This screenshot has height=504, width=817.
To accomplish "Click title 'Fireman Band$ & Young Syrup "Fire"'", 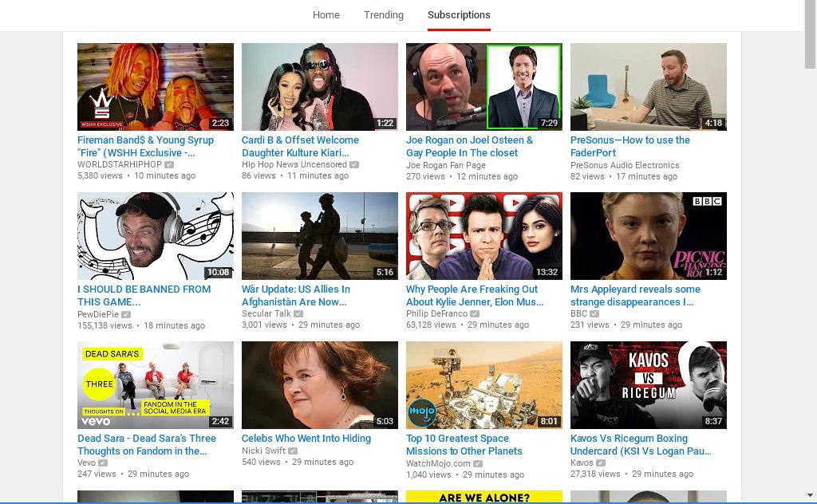I will [x=145, y=146].
